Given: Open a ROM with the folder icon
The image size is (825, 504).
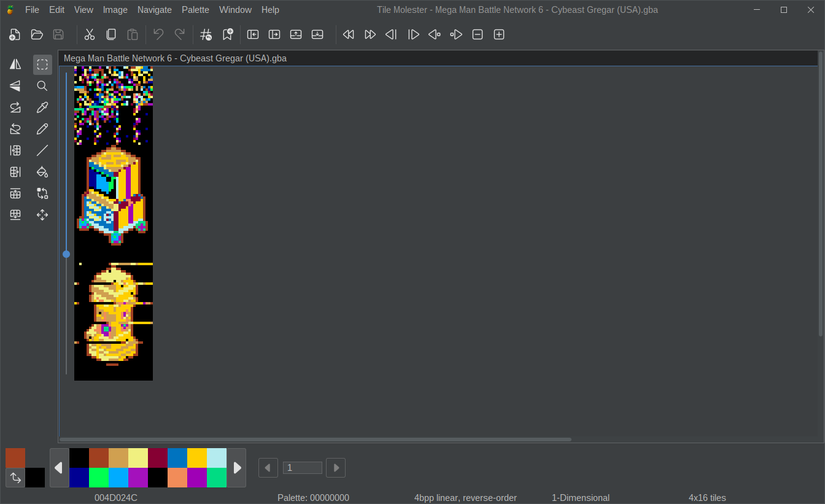Looking at the screenshot, I should [37, 35].
